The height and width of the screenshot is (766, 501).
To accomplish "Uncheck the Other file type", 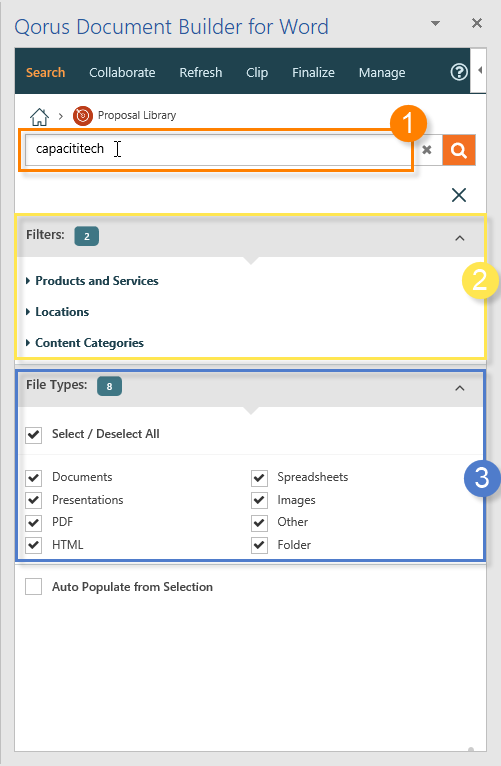I will (x=259, y=522).
